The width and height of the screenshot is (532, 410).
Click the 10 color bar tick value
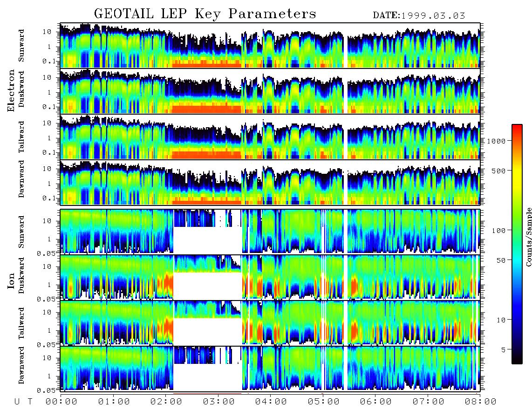pos(501,320)
